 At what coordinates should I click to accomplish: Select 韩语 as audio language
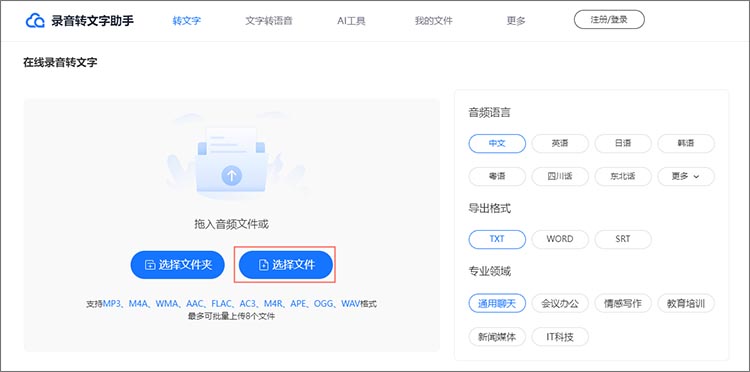click(x=686, y=143)
